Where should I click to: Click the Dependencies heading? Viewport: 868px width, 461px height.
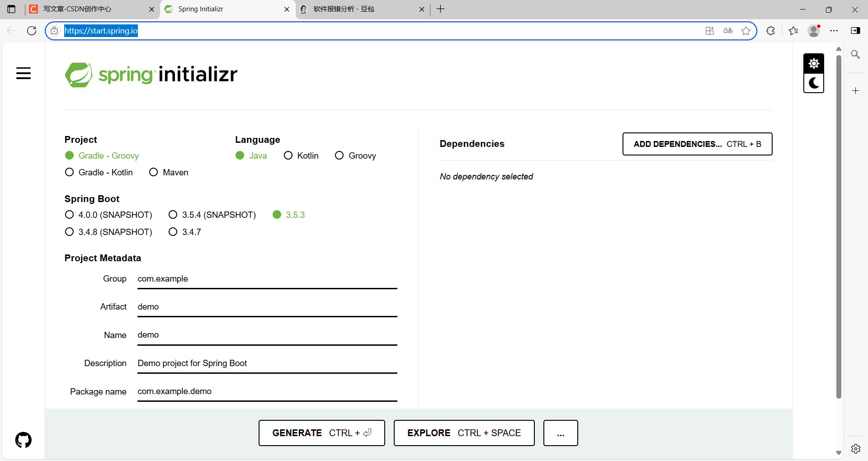(x=472, y=144)
